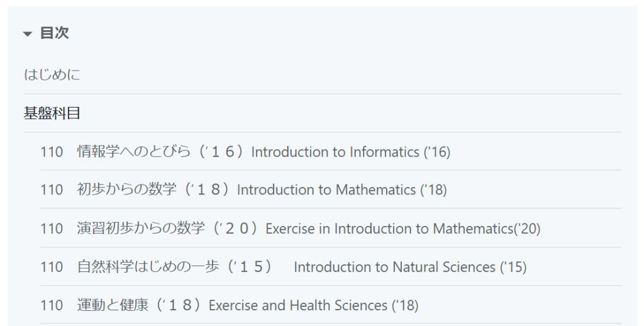This screenshot has height=326, width=644.
Task: Select the 基盤科目 section heading
Action: click(x=52, y=113)
